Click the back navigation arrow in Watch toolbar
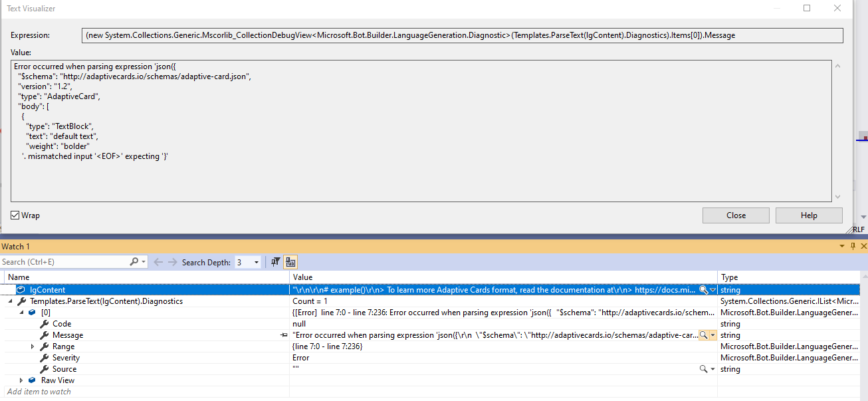The image size is (868, 401). coord(158,261)
